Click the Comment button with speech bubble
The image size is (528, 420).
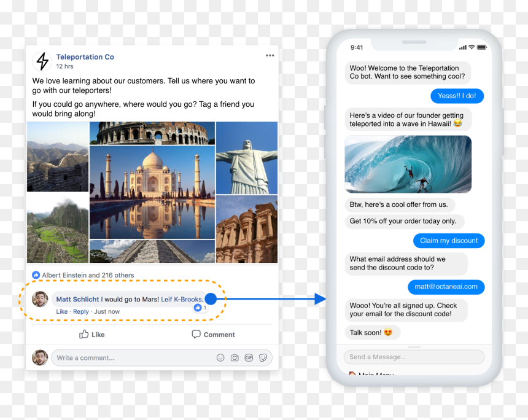click(x=213, y=335)
